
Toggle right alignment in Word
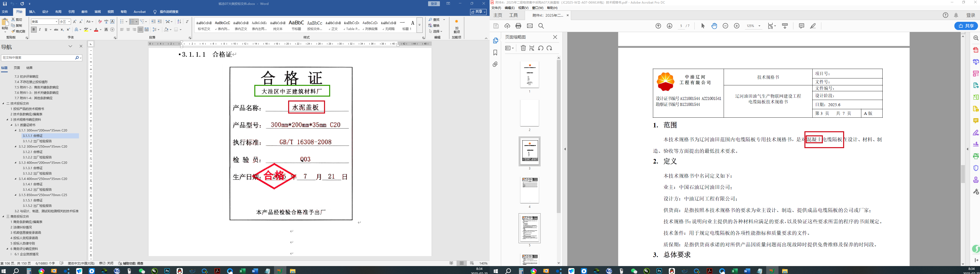point(134,30)
